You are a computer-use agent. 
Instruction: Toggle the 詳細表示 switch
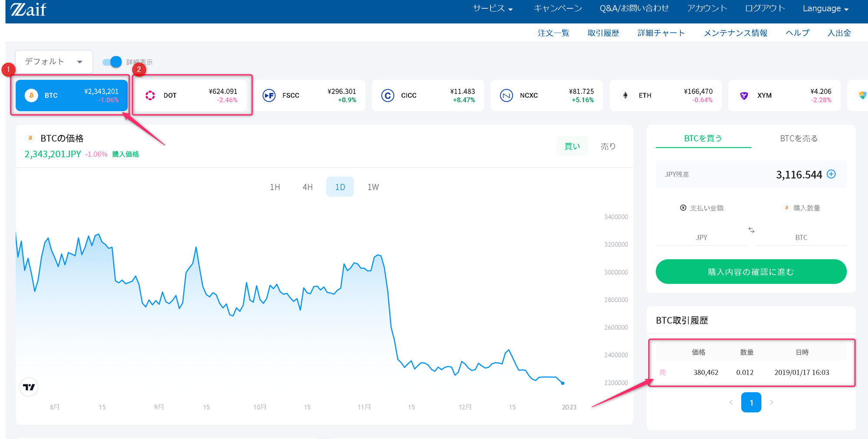[112, 62]
